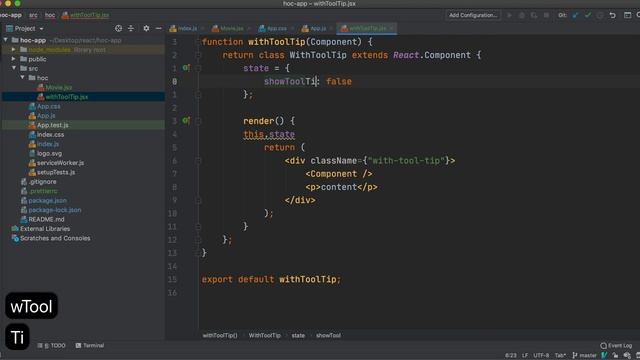Click the Git Show History clock icon
The width and height of the screenshot is (640, 360).
[x=600, y=15]
